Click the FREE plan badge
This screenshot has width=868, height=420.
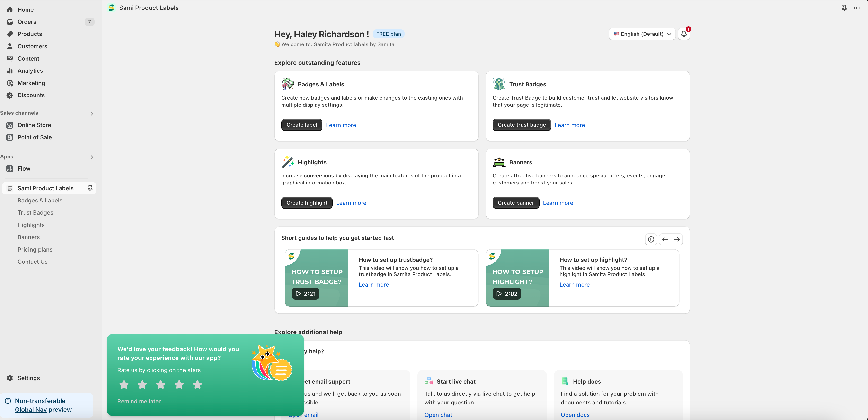point(388,34)
